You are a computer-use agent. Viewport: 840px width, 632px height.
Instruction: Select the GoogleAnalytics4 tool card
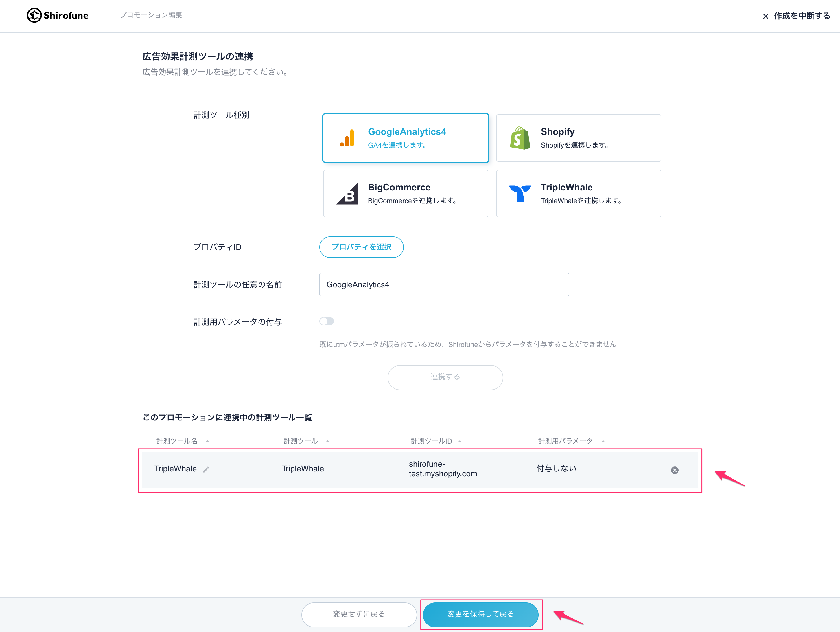406,138
